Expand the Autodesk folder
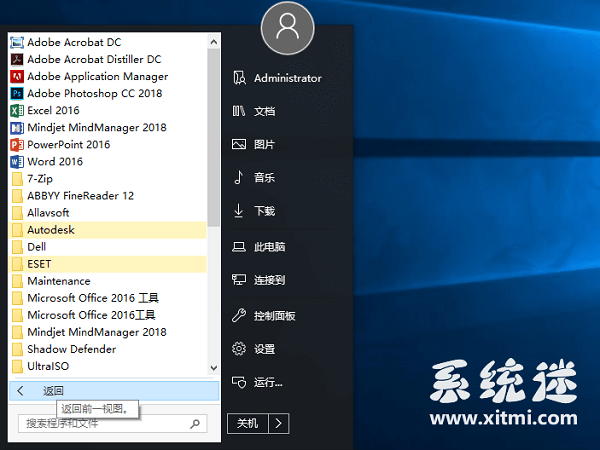 click(108, 230)
